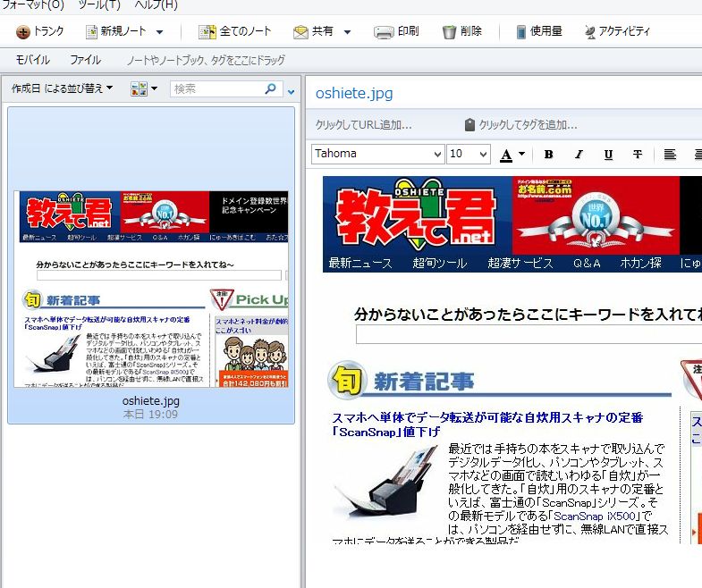The image size is (702, 588).
Task: Click the ScanSnap article headline in note
Action: click(x=487, y=424)
